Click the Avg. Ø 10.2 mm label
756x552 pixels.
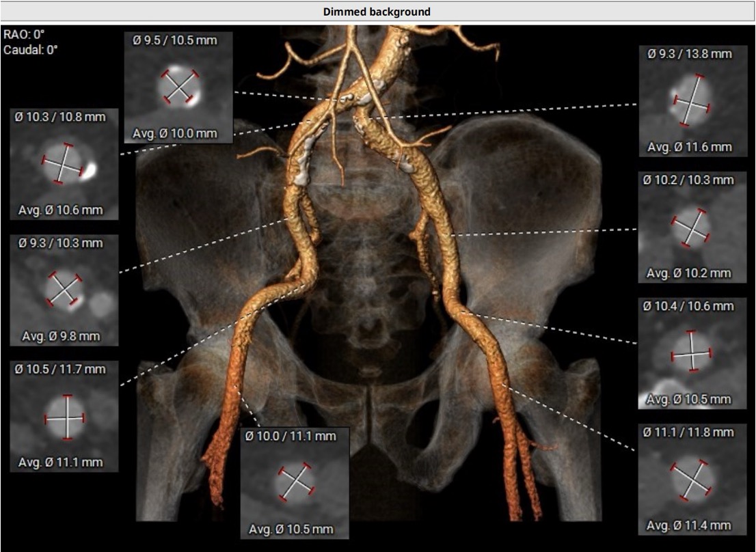pyautogui.click(x=689, y=273)
